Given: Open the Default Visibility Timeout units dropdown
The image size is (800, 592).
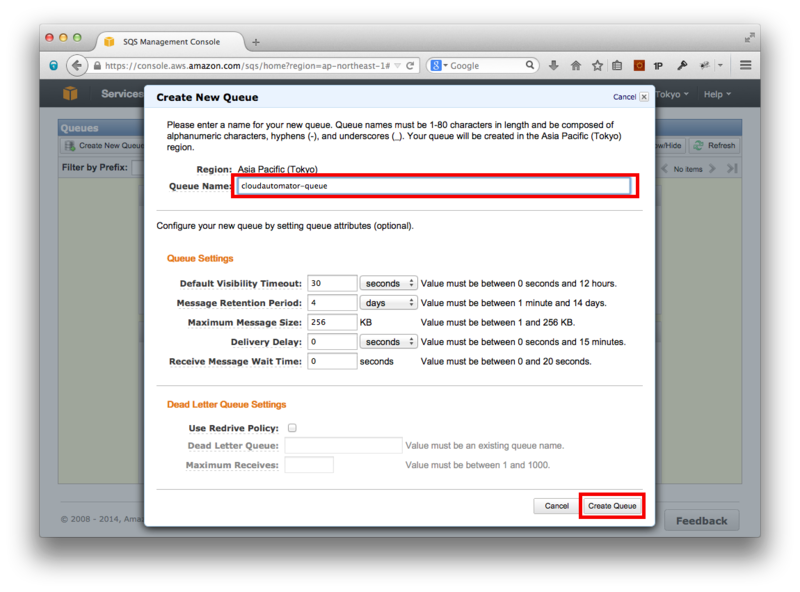Looking at the screenshot, I should click(x=388, y=283).
